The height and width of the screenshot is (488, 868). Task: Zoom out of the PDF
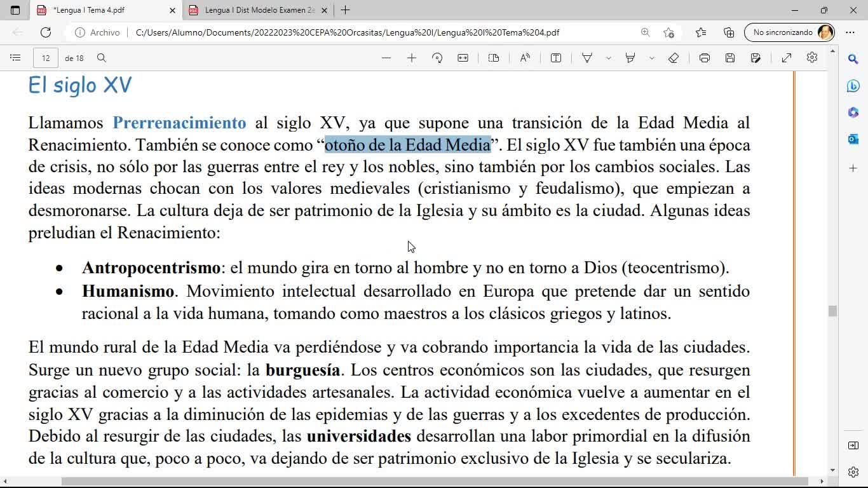click(386, 58)
